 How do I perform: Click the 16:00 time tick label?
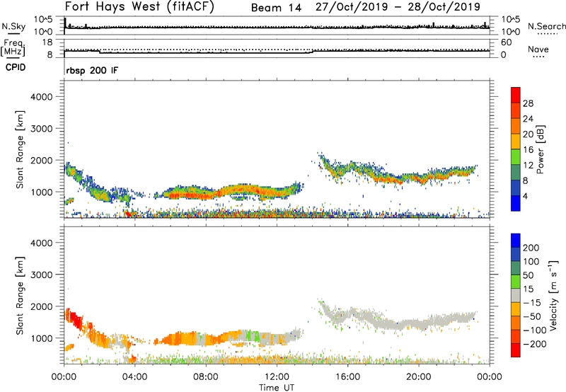pyautogui.click(x=347, y=377)
